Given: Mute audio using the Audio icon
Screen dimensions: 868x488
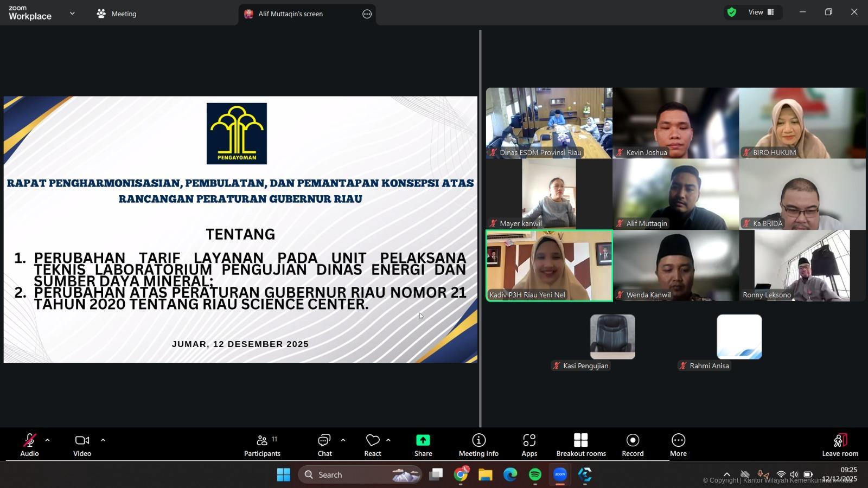Looking at the screenshot, I should [29, 444].
